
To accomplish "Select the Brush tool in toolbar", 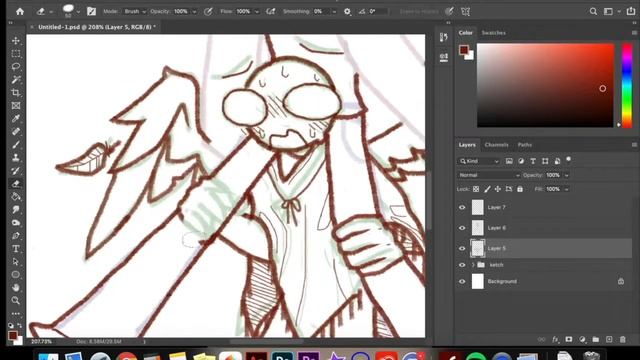I will tap(16, 145).
